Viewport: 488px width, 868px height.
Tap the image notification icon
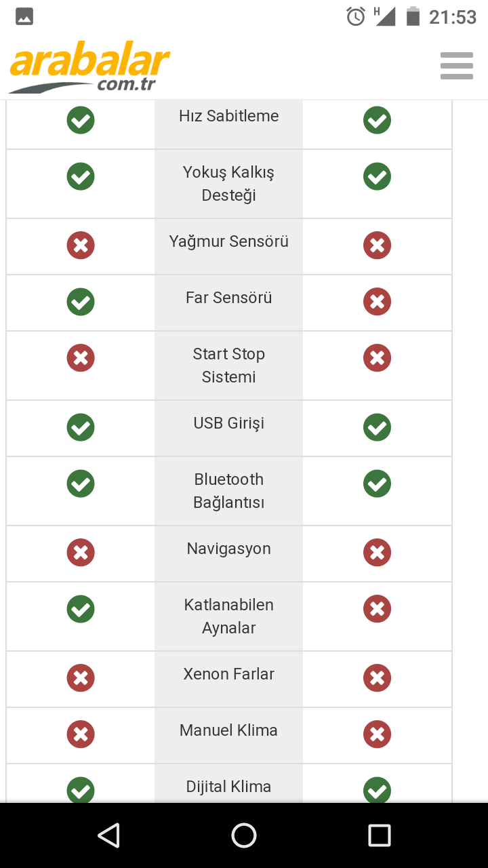pos(24,17)
